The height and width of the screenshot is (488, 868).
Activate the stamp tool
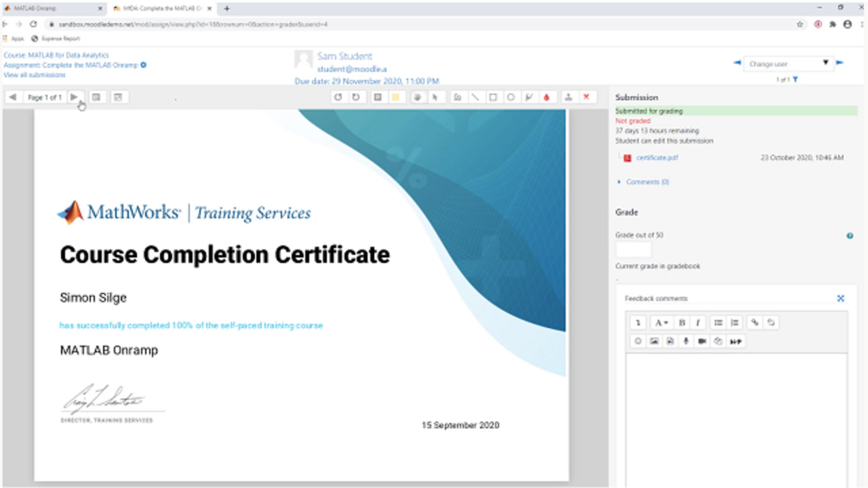click(569, 97)
